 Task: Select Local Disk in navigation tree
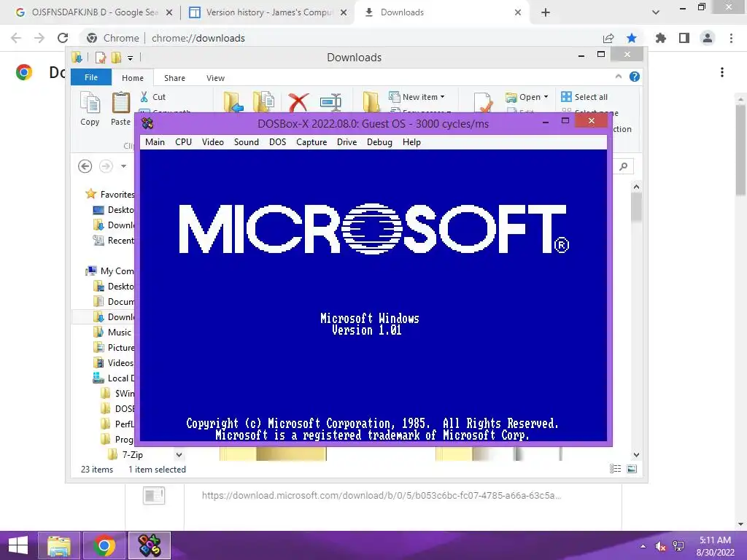click(x=114, y=378)
